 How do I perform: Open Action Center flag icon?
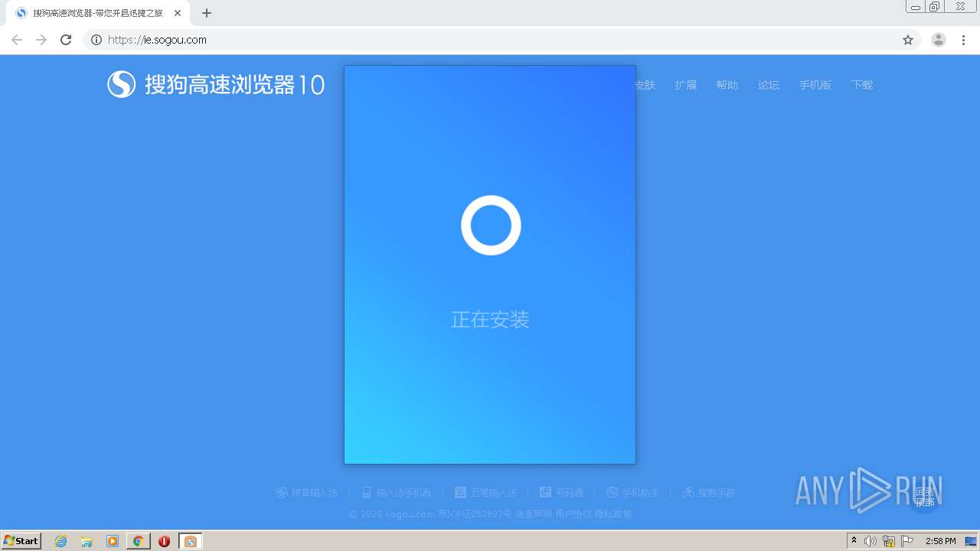[907, 541]
